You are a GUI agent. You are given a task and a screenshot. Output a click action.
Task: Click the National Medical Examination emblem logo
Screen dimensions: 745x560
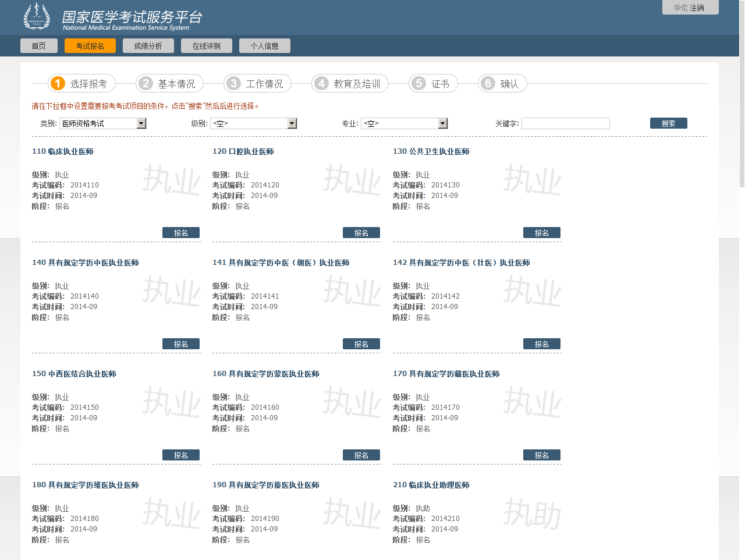pyautogui.click(x=37, y=17)
